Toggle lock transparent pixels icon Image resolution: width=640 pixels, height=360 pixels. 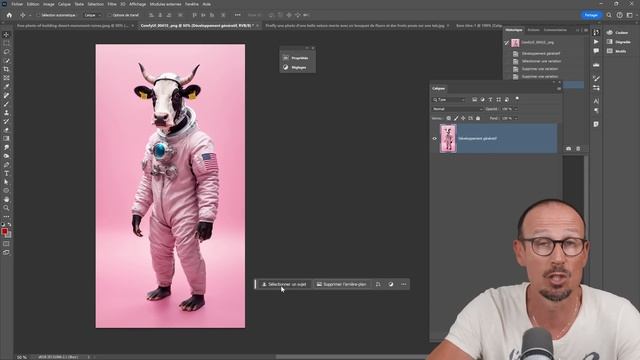coord(449,118)
